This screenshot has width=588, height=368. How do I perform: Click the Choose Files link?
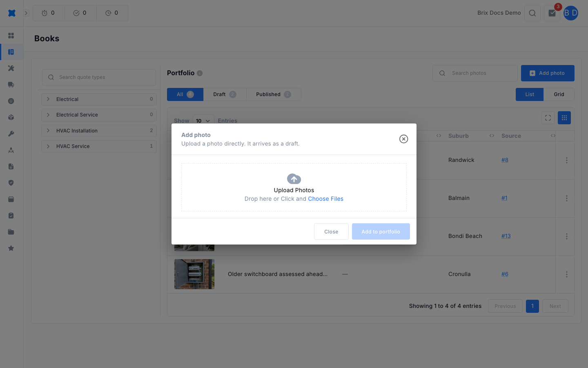point(325,199)
